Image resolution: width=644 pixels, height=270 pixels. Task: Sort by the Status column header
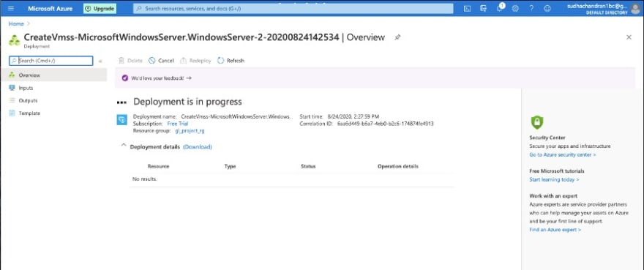coord(308,166)
